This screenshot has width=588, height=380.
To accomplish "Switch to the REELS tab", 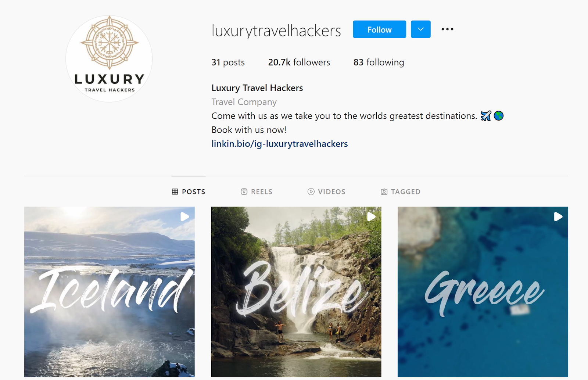I will 257,191.
